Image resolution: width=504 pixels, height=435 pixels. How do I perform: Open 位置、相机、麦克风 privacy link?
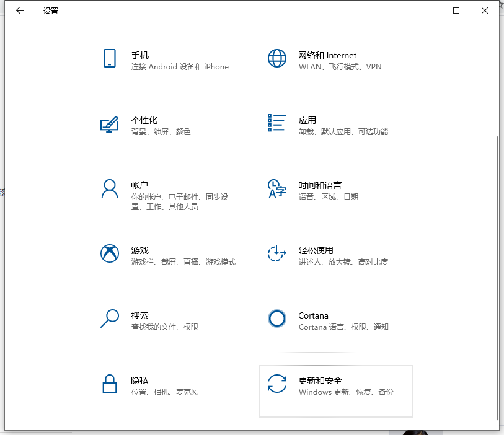[164, 392]
